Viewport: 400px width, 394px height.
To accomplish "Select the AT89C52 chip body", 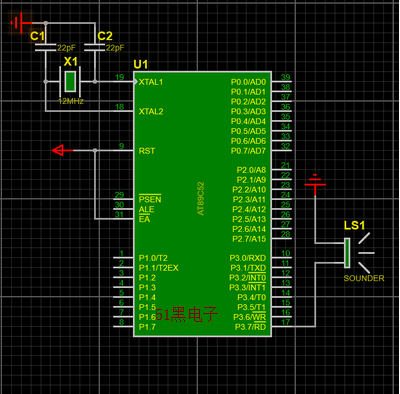I will 202,204.
